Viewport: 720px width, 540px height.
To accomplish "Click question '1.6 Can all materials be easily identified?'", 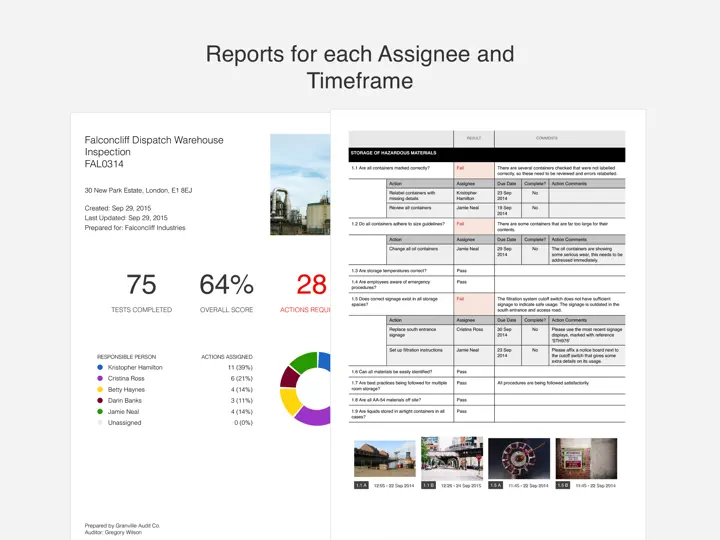I will pos(391,371).
